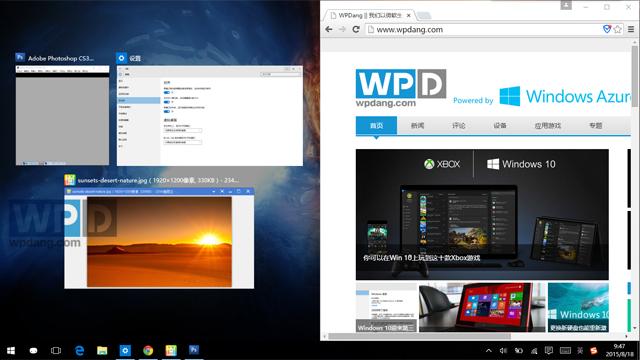
Task: Open the teal Windows 10 article thumbnail
Action: pos(578,307)
